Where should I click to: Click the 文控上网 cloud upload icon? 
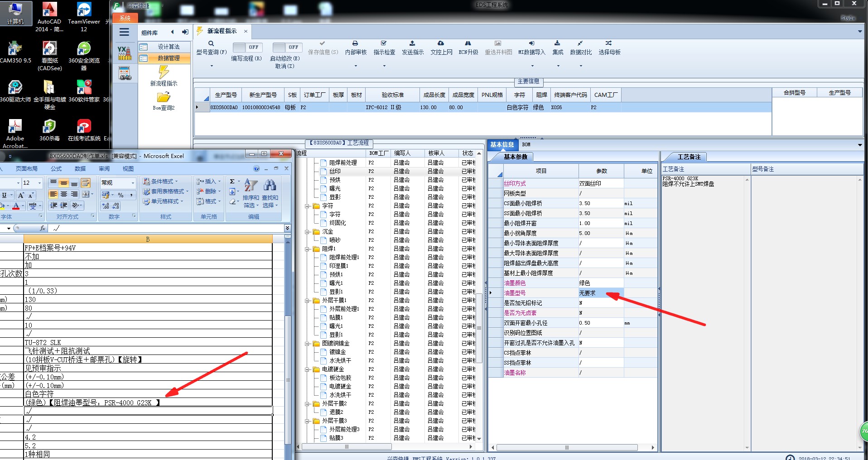pos(441,43)
